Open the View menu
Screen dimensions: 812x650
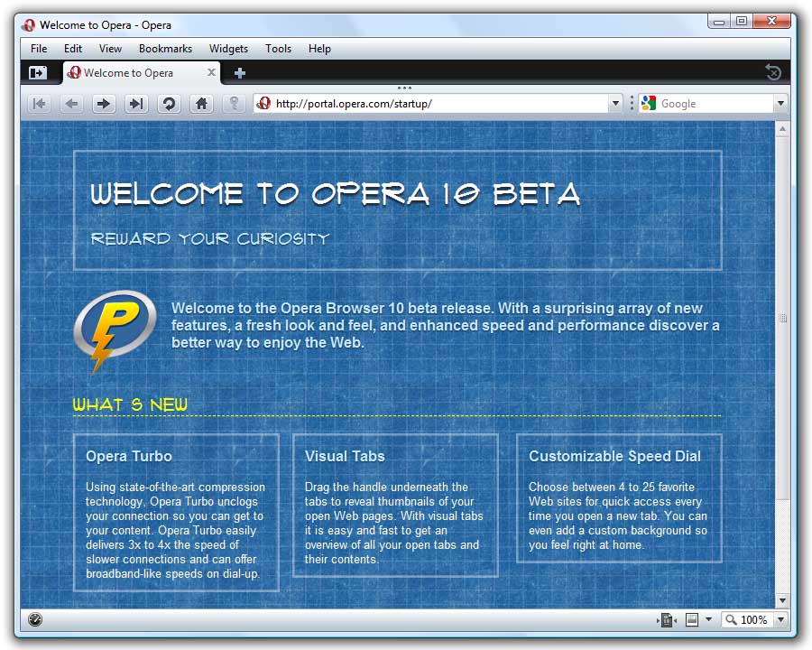tap(110, 49)
